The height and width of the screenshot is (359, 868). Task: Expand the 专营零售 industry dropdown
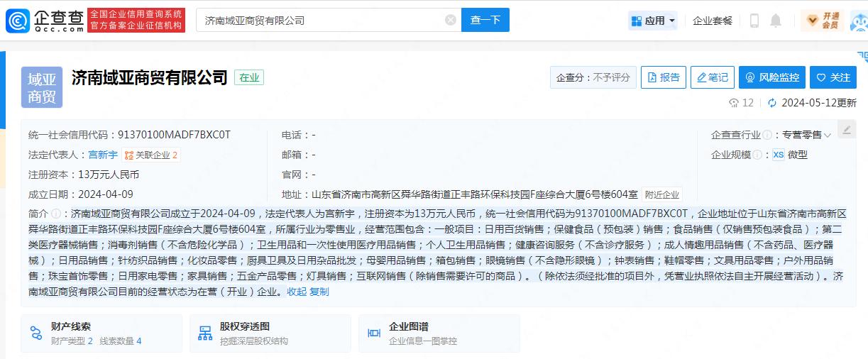click(x=807, y=135)
